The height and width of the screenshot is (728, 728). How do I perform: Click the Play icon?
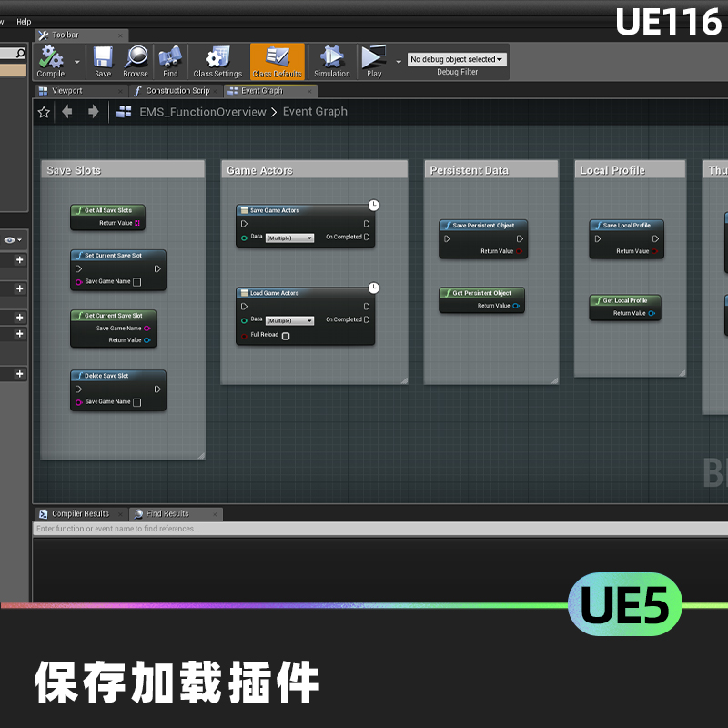[x=374, y=61]
